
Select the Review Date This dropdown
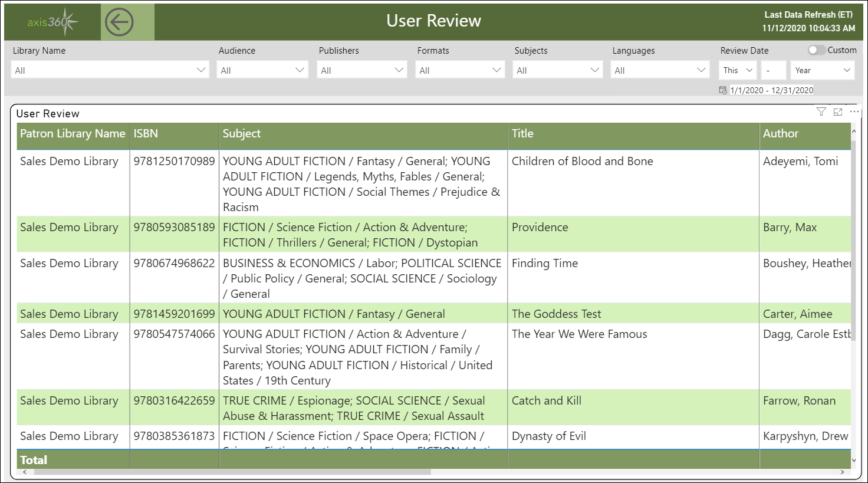737,70
